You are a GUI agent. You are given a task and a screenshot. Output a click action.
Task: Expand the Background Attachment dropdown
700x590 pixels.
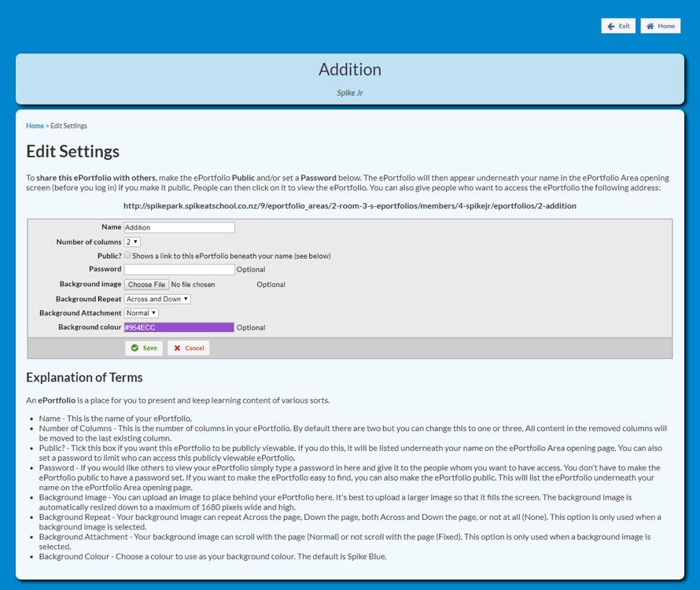(x=141, y=313)
